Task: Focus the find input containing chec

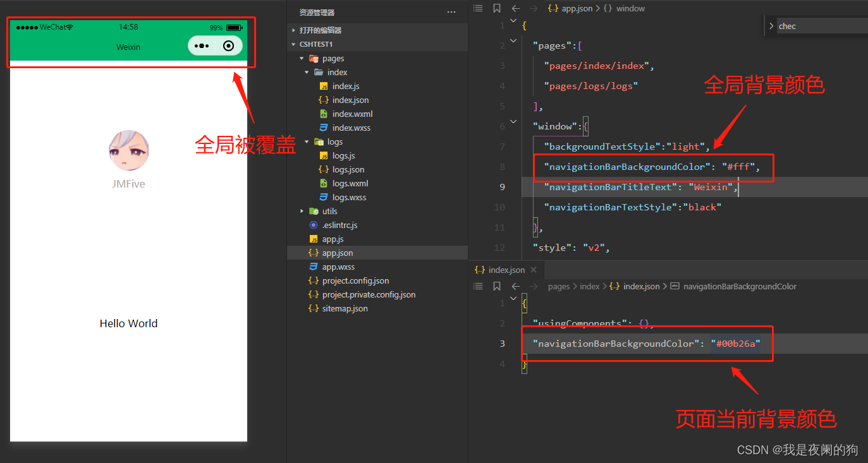Action: coord(822,26)
